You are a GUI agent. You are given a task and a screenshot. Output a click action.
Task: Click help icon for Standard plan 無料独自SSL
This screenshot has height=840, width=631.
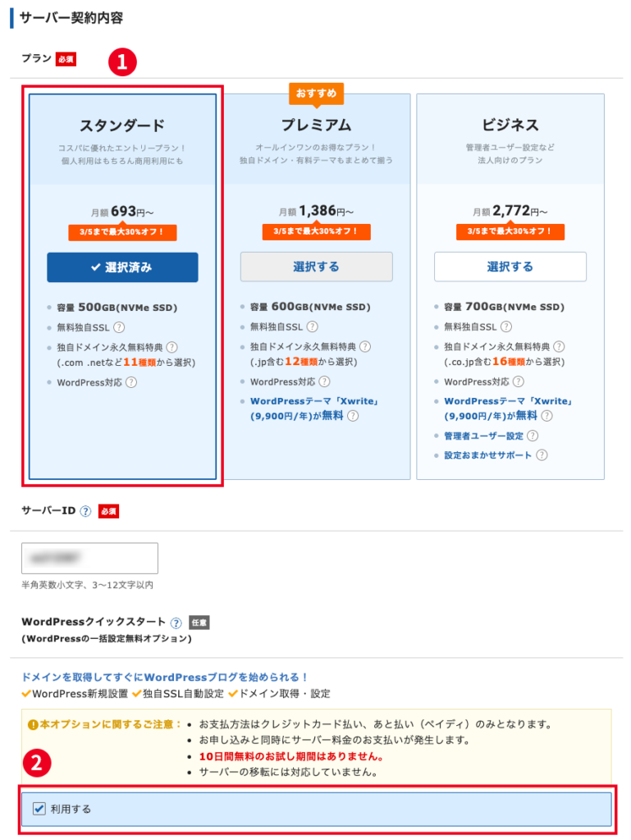(x=119, y=327)
